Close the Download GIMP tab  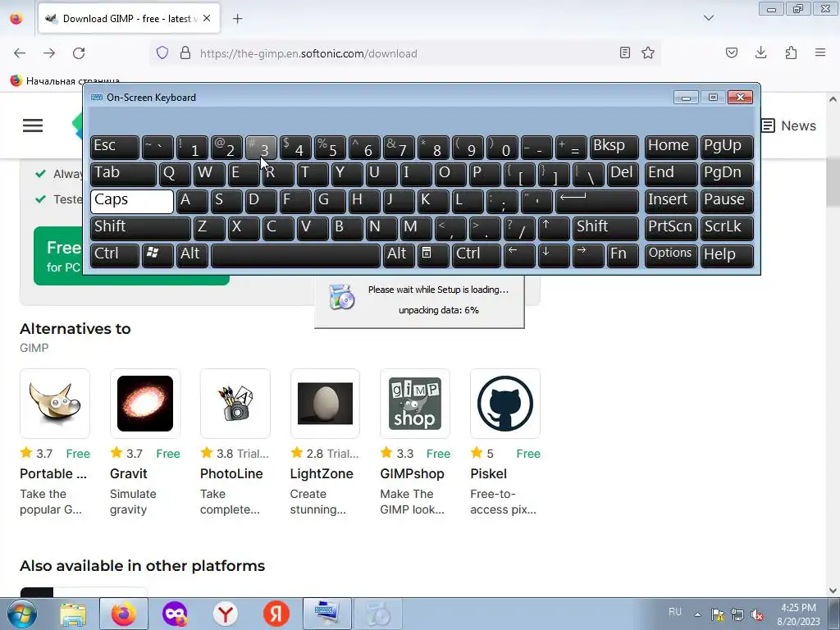click(x=207, y=18)
